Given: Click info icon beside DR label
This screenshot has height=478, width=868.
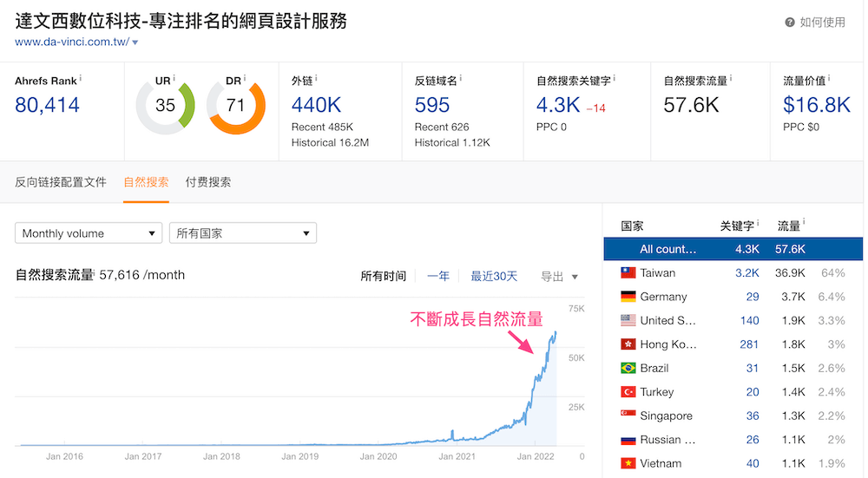Looking at the screenshot, I should click(244, 79).
